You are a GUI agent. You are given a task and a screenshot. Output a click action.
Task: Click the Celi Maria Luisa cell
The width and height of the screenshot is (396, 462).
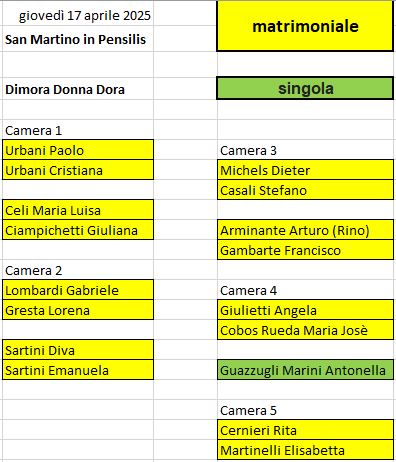point(78,210)
